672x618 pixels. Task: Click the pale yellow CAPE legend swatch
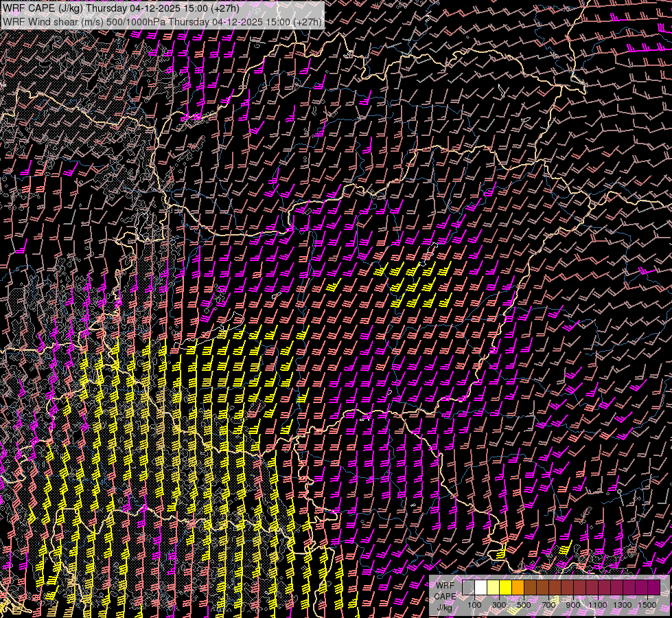(x=493, y=588)
